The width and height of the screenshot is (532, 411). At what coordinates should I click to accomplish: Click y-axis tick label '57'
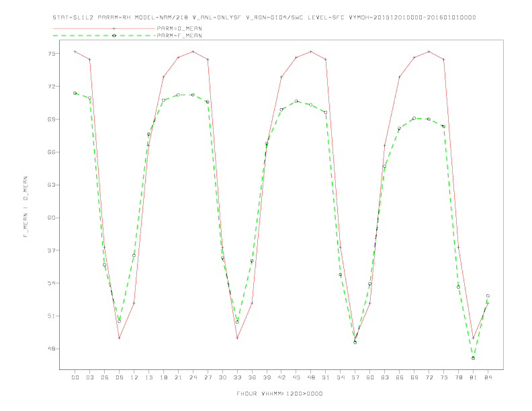(x=51, y=250)
